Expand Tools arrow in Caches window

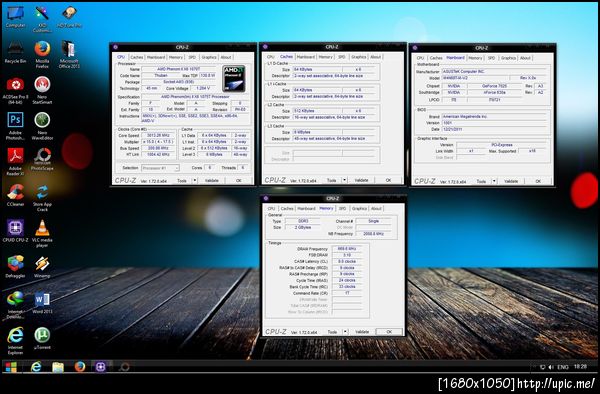coord(344,180)
